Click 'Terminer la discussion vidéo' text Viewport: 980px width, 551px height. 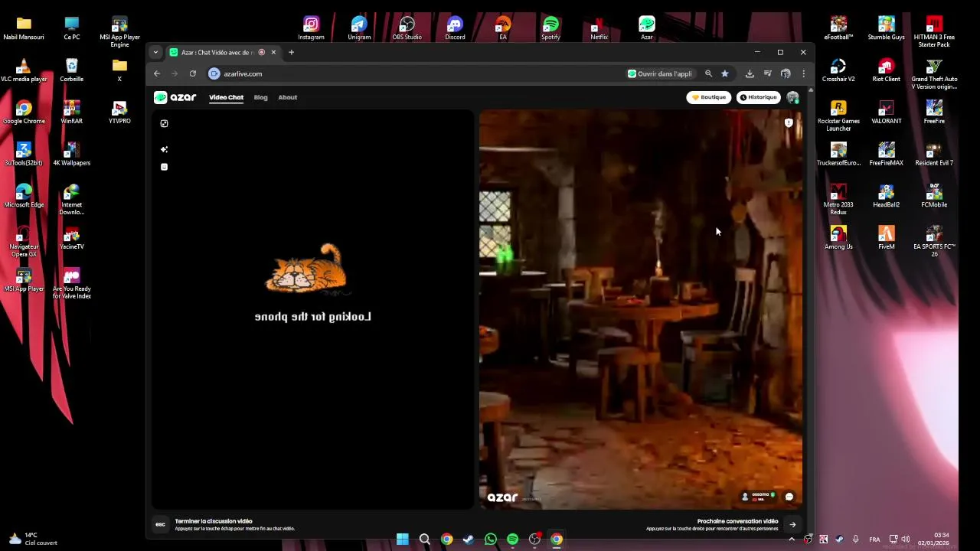coord(214,521)
